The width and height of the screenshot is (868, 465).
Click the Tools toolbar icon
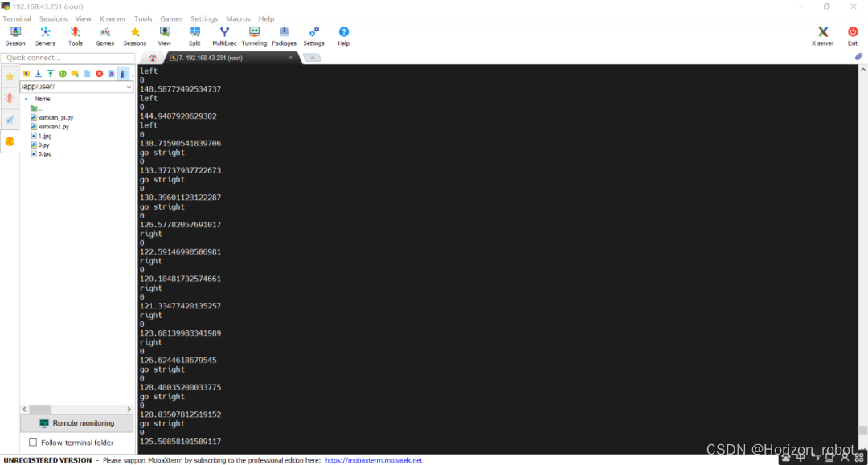point(76,36)
